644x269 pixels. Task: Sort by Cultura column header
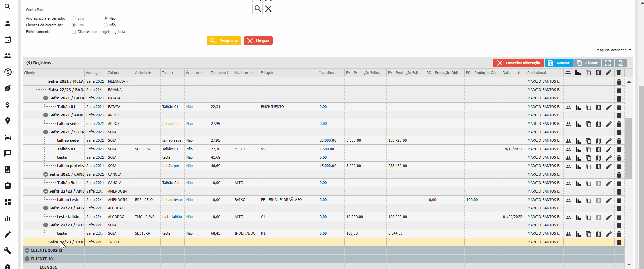pyautogui.click(x=119, y=73)
